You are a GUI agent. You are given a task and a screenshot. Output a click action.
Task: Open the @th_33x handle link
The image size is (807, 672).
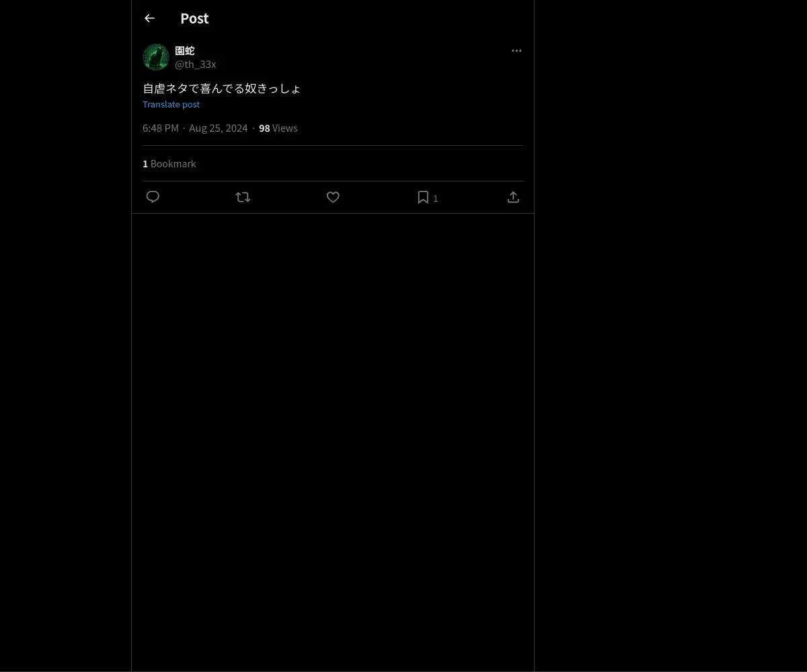(x=196, y=64)
